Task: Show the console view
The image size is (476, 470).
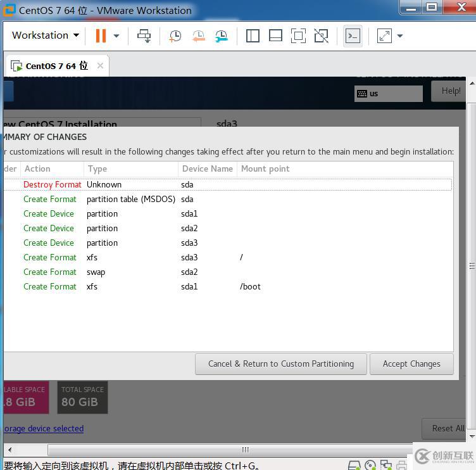Action: point(353,36)
